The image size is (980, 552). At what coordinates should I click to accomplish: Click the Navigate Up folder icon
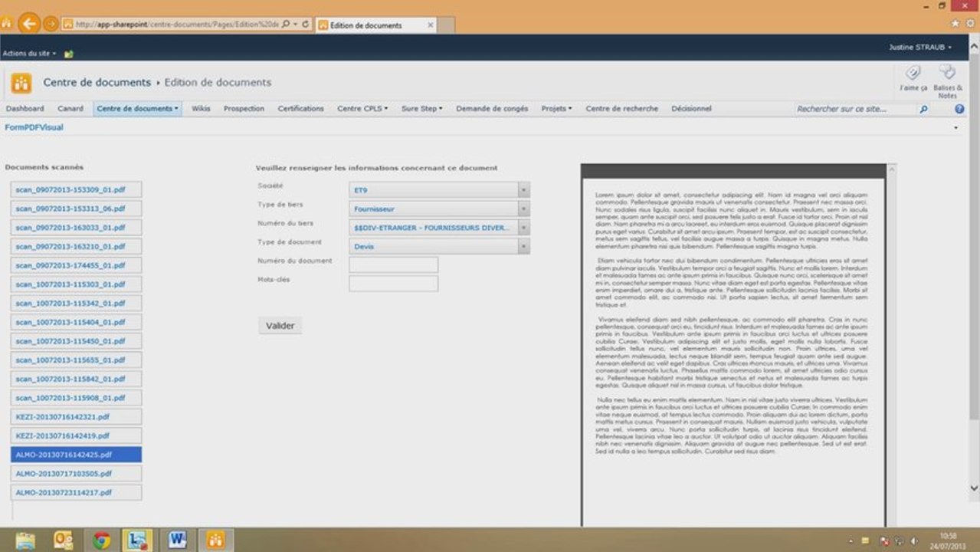pos(69,54)
